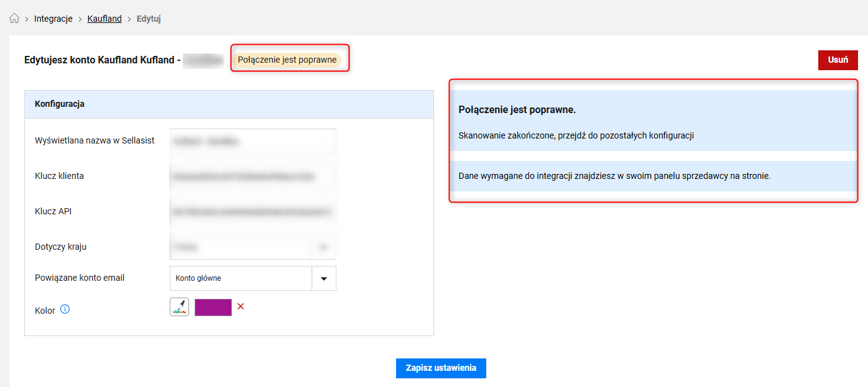Remove selected color with red X icon
Screen dimensions: 868x387
pos(241,306)
